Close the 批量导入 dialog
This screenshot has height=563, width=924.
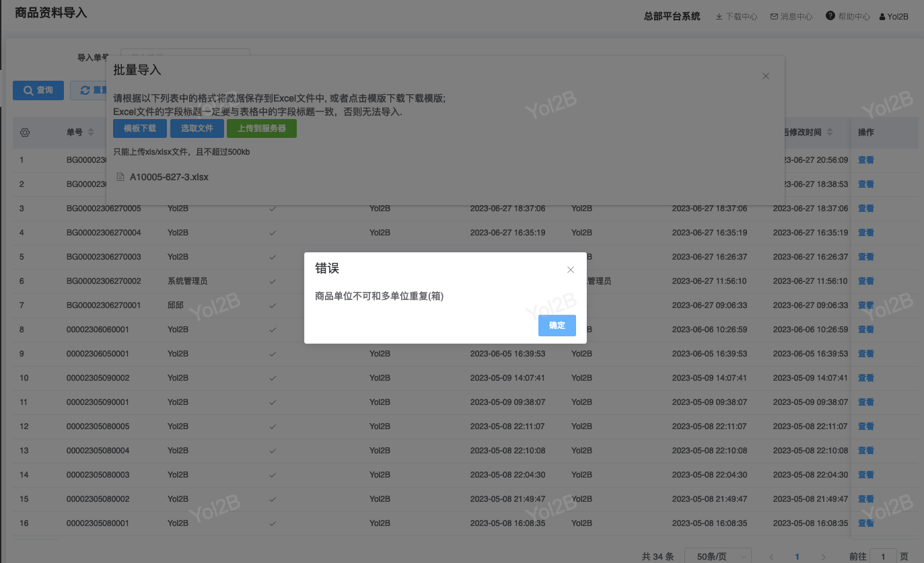pyautogui.click(x=765, y=77)
